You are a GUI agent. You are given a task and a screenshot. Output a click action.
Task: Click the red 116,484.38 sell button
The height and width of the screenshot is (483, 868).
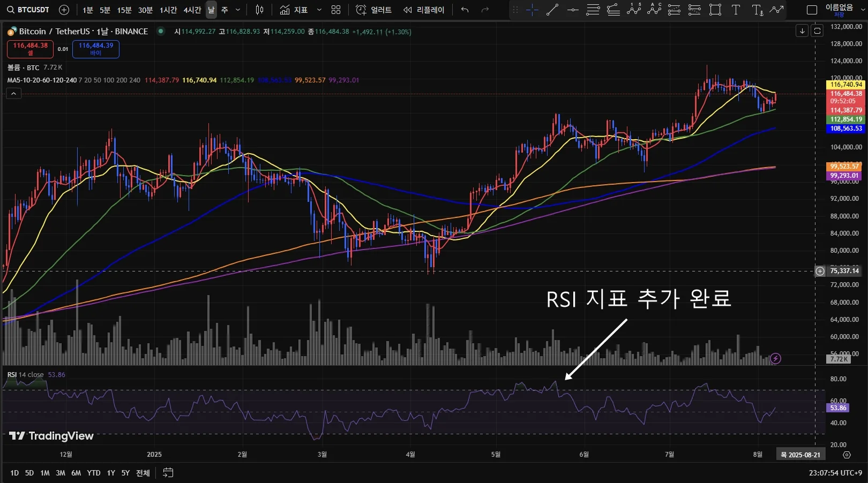[x=30, y=49]
